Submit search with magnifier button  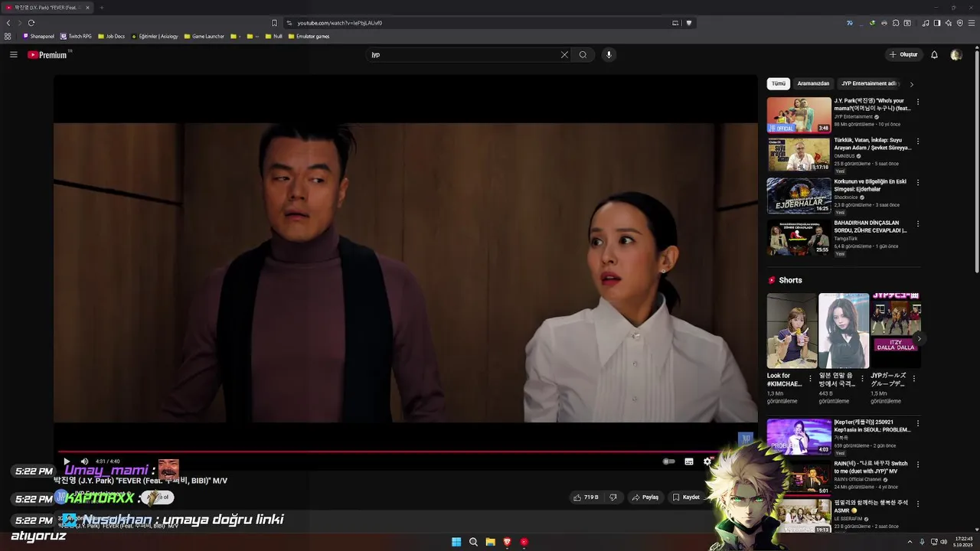583,54
